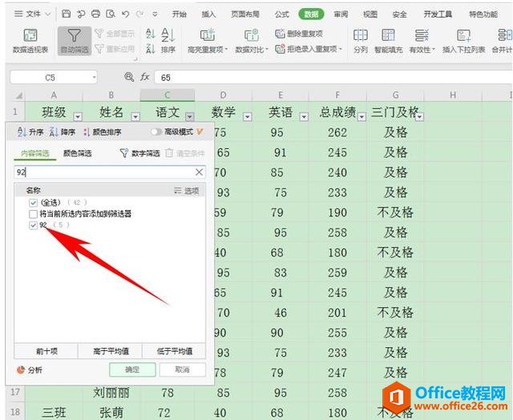Switch to the 视图 ribbon tab
Image resolution: width=513 pixels, height=420 pixels.
coord(370,14)
